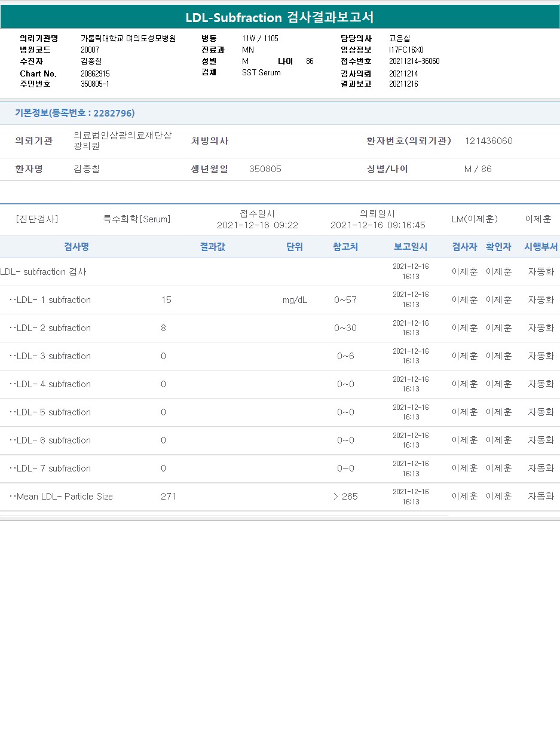Click the Chart No. value 20862915
This screenshot has height=741, width=560.
(95, 74)
